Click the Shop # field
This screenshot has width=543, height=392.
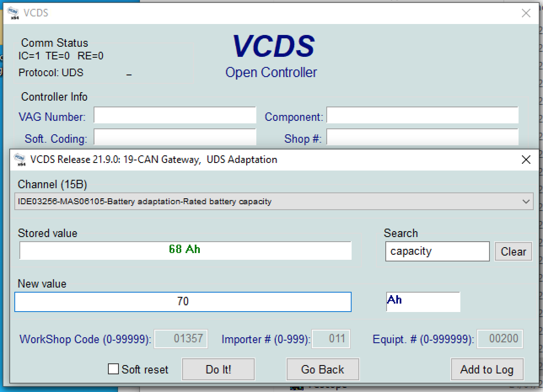click(422, 137)
